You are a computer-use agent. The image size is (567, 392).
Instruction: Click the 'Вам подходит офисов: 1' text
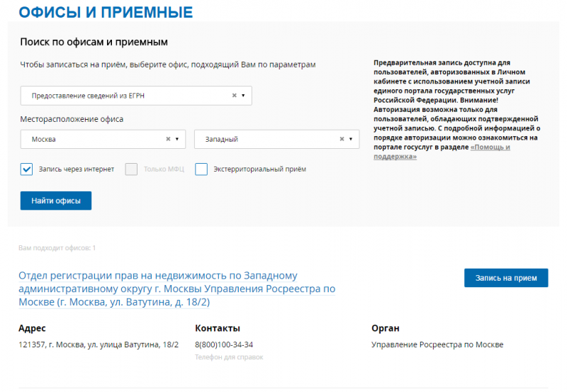coord(57,248)
